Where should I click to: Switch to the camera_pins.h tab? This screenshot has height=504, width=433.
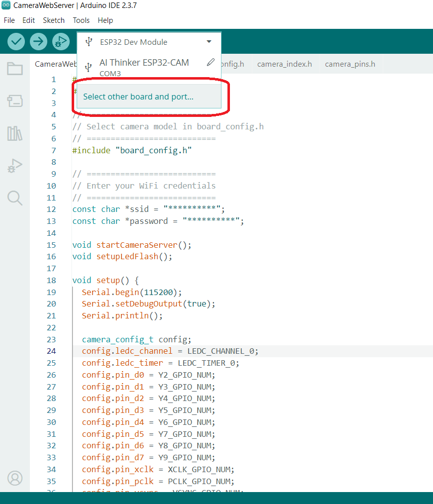pyautogui.click(x=349, y=64)
